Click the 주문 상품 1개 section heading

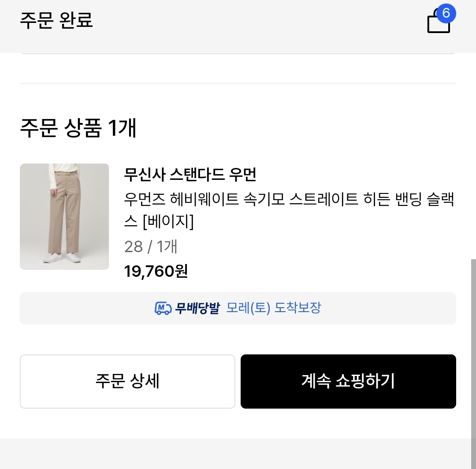78,128
